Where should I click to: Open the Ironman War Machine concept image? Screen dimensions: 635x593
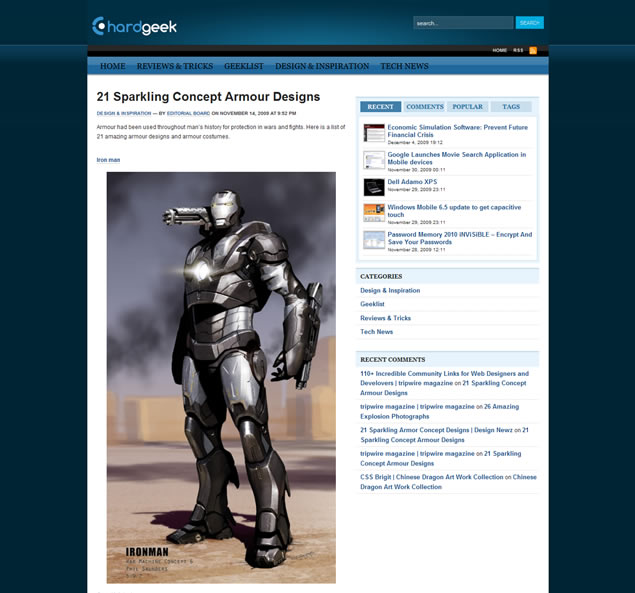(x=221, y=378)
